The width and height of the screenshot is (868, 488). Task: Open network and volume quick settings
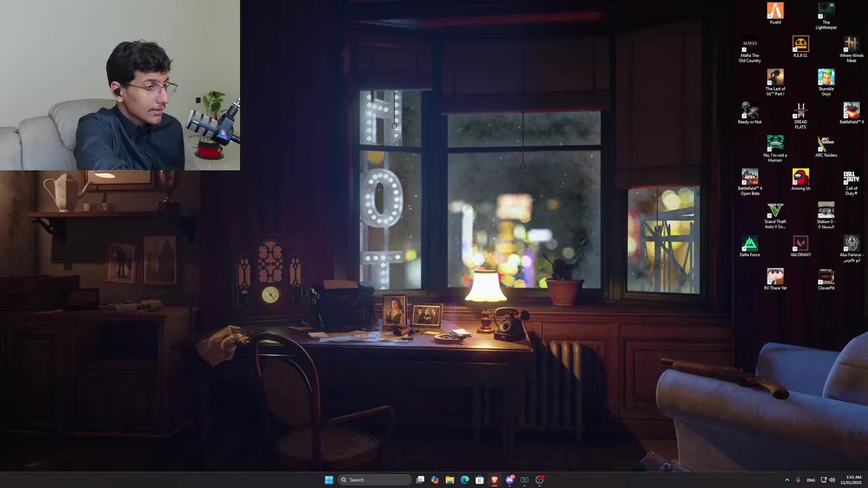tap(828, 480)
